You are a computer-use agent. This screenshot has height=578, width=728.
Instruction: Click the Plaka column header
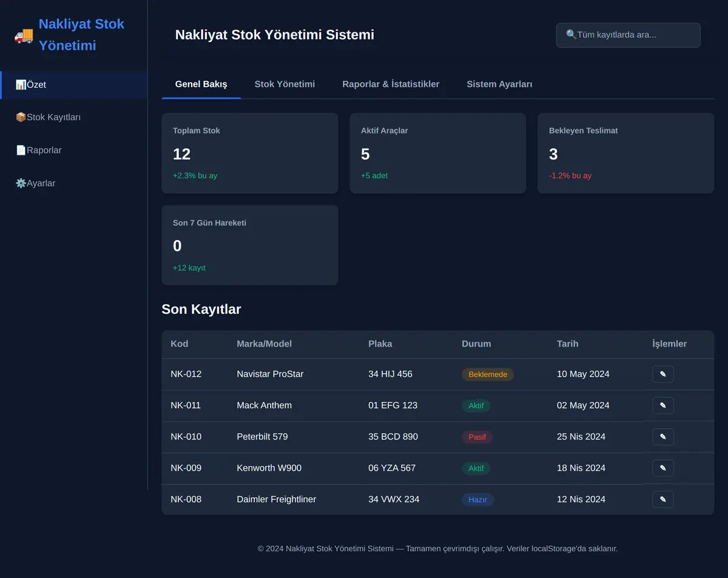(380, 344)
